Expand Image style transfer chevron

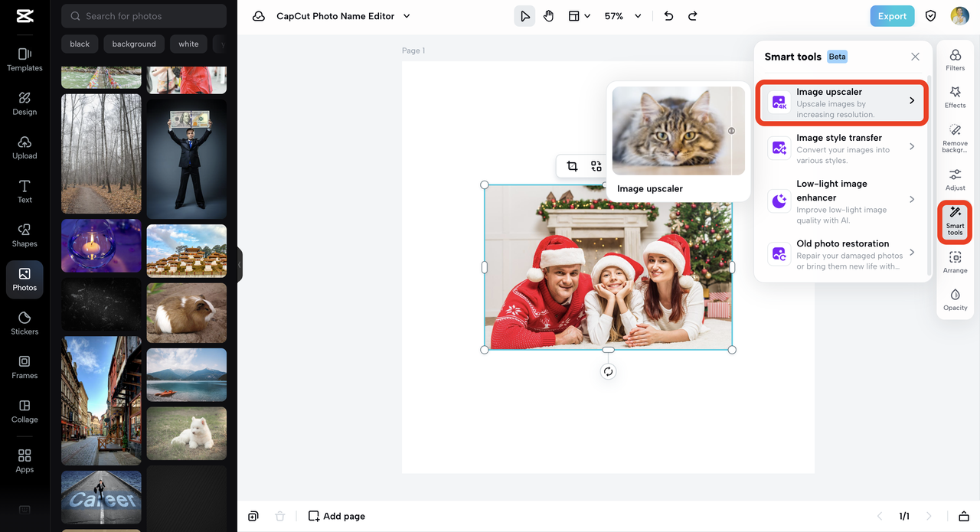click(912, 146)
